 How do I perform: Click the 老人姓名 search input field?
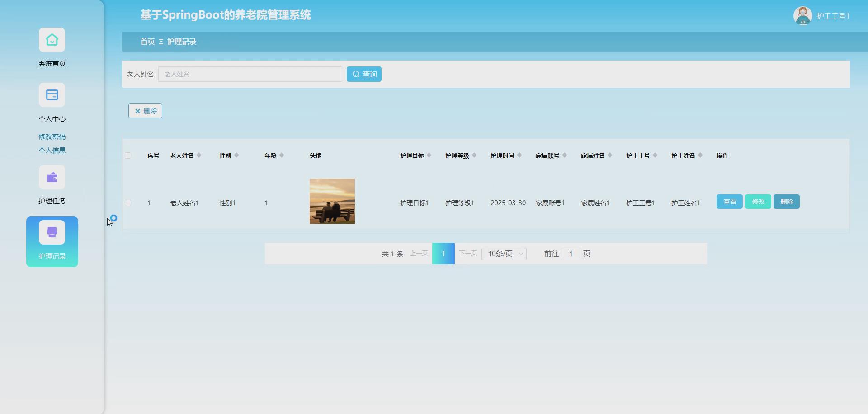click(x=250, y=74)
